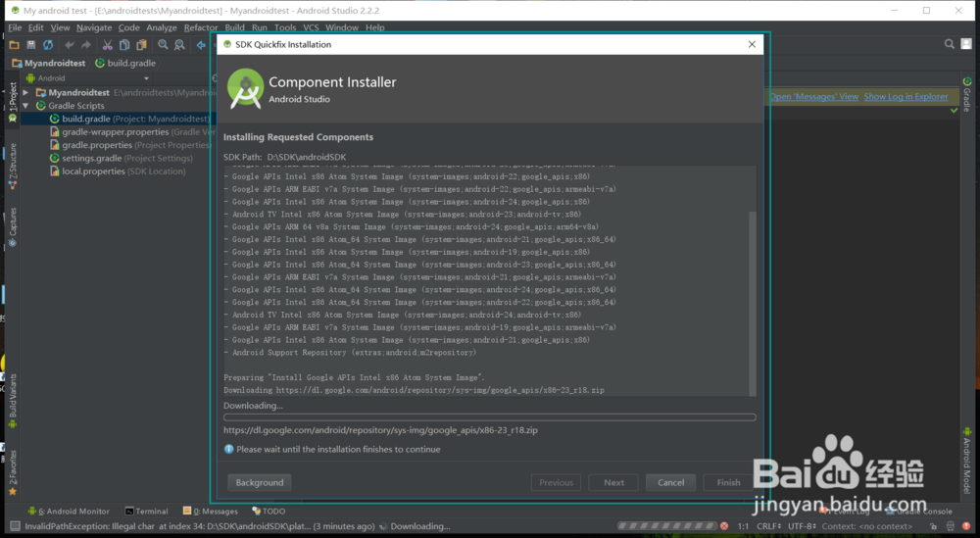Click the Synchronize toolbar icon
Viewport: 980px width, 538px height.
[48, 45]
